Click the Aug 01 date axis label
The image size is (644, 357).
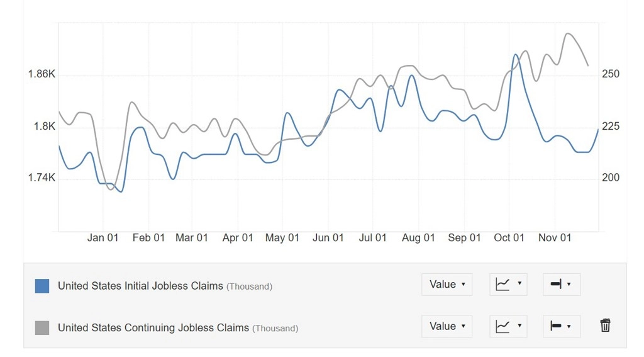(418, 238)
